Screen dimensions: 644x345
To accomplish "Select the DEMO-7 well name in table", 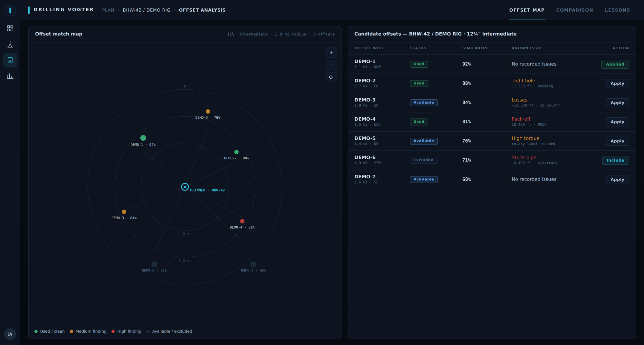I will (x=365, y=177).
